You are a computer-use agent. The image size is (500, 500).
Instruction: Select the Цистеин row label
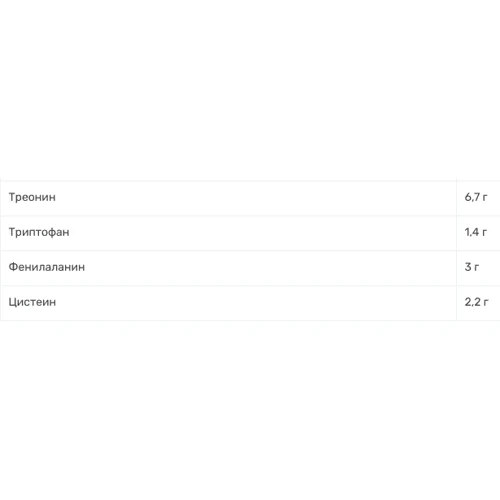coord(32,302)
